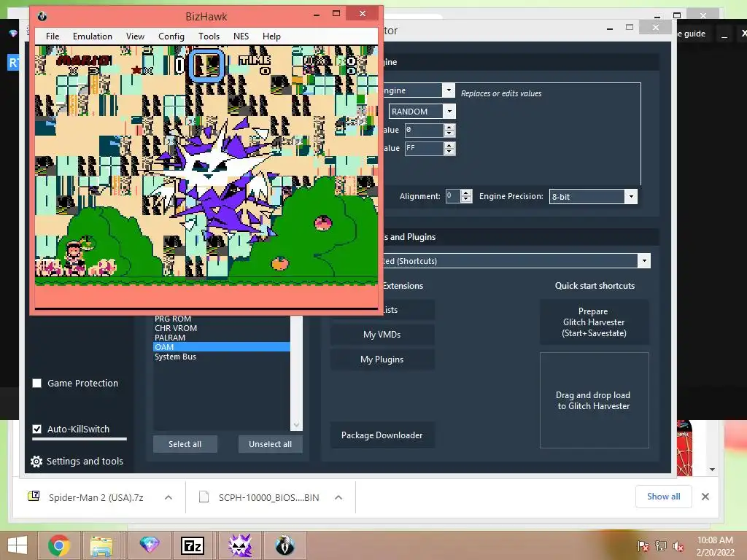Expand SCPH-10000_BIOS download options chevron
747x560 pixels.
pos(338,497)
